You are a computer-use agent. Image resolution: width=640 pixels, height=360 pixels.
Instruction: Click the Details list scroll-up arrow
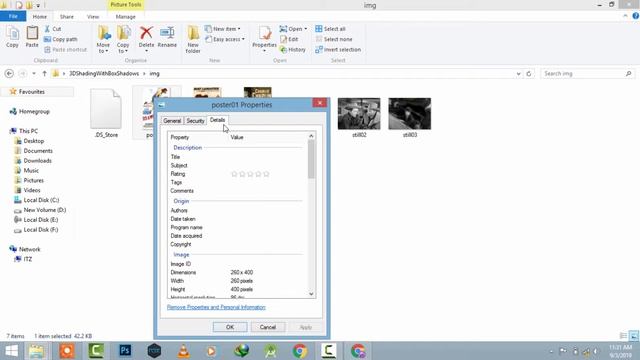click(311, 136)
